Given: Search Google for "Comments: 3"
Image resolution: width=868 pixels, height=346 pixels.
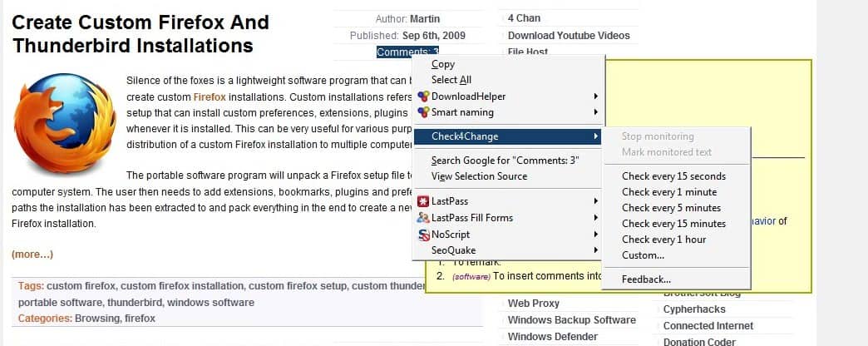Looking at the screenshot, I should [505, 161].
